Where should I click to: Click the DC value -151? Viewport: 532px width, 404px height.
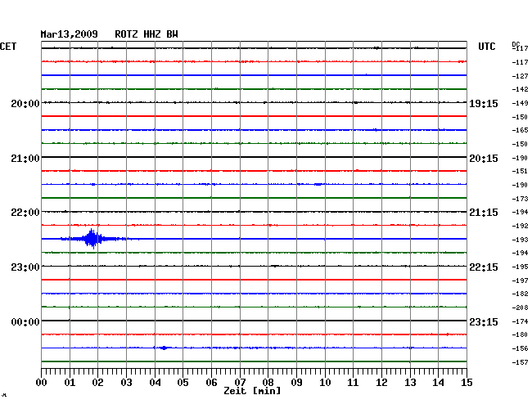pos(520,171)
